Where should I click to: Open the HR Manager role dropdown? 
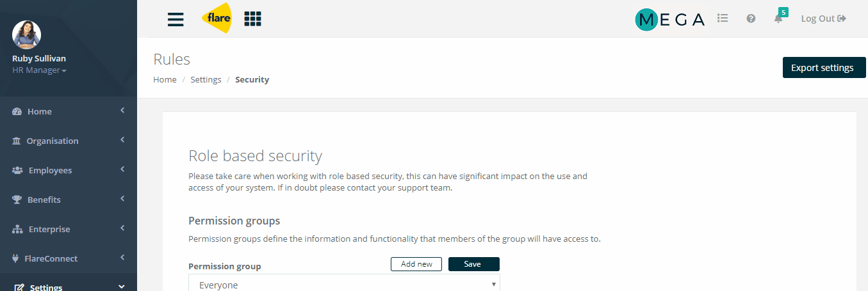pos(39,70)
